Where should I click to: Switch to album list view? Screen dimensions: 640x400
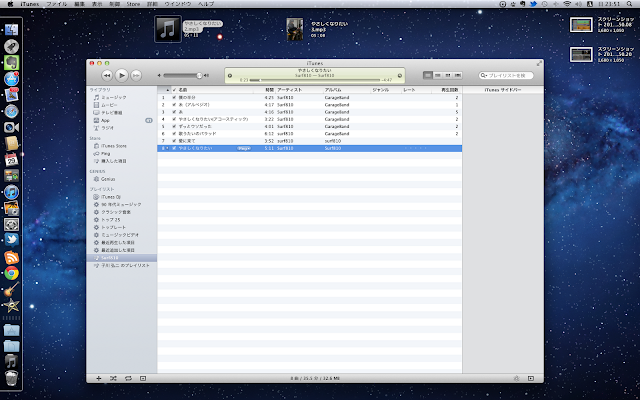438,76
